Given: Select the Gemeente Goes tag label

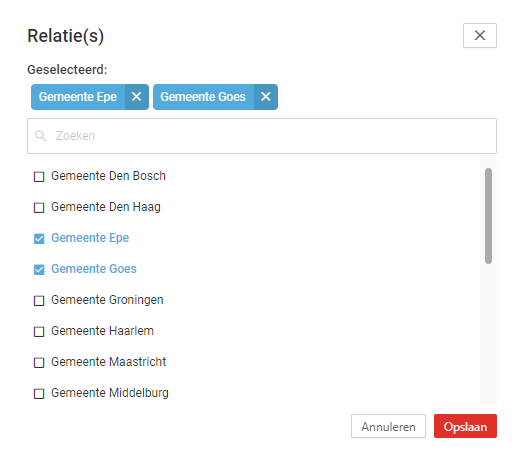Looking at the screenshot, I should (x=203, y=97).
